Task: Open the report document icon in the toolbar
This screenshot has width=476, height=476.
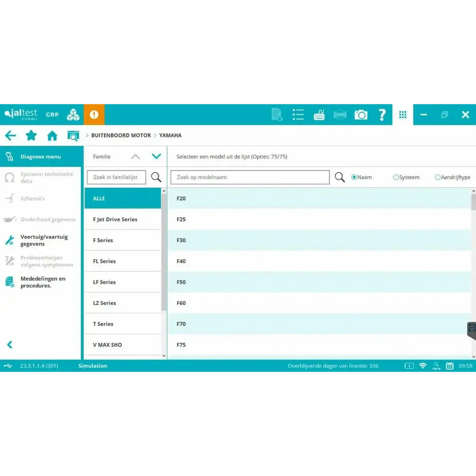Action: 277,114
